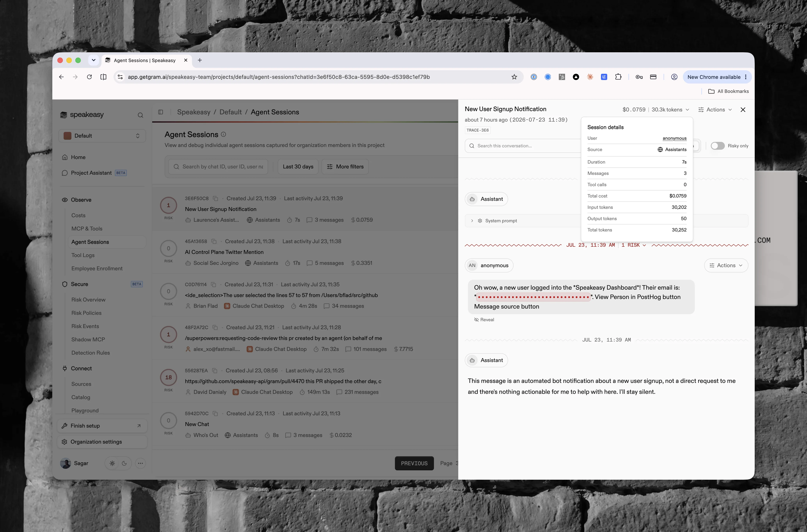This screenshot has width=807, height=532.
Task: Open More filters
Action: (345, 167)
